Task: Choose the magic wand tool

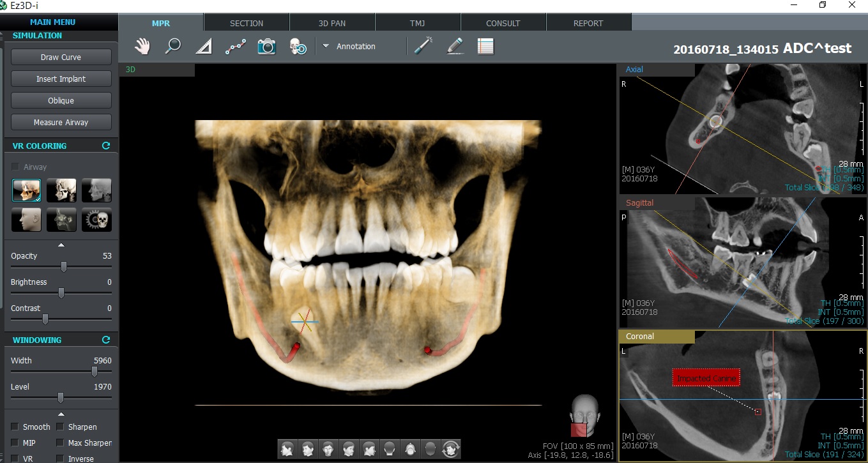Action: pyautogui.click(x=423, y=46)
